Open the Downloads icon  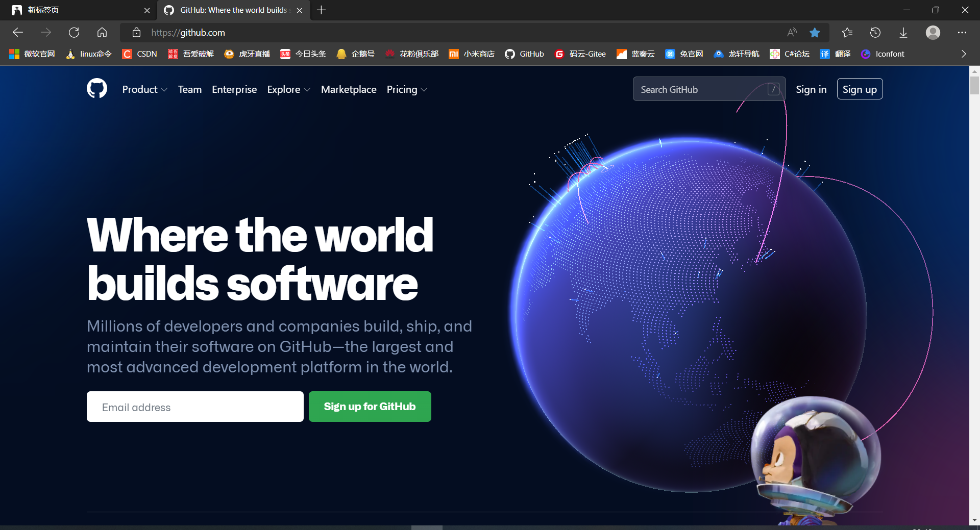coord(903,33)
